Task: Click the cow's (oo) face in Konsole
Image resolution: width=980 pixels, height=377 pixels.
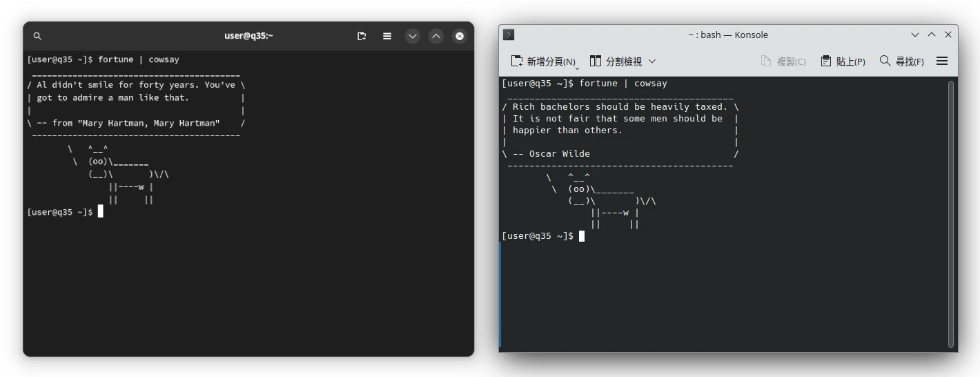Action: click(x=579, y=189)
